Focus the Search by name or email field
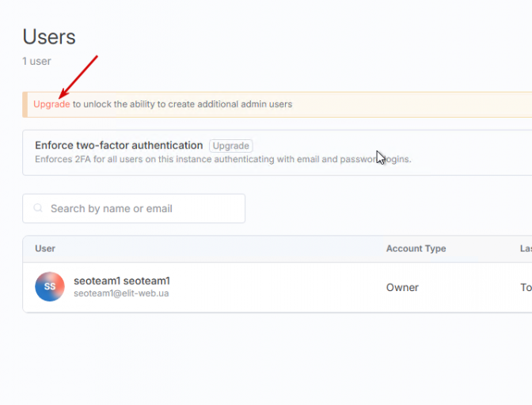 pos(142,209)
